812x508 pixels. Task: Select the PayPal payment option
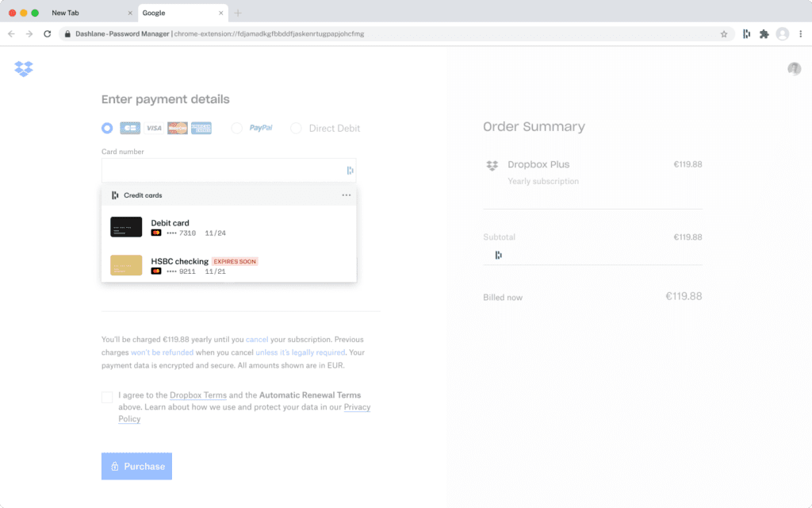pyautogui.click(x=236, y=128)
